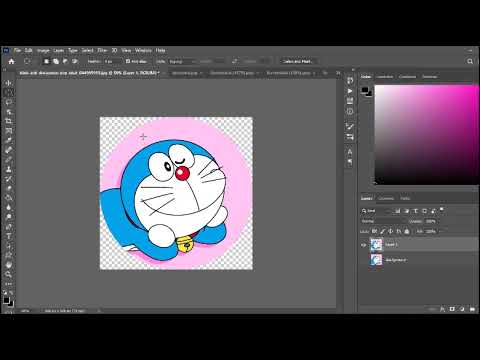Open the History panel icon
This screenshot has width=480, height=360.
click(x=350, y=81)
